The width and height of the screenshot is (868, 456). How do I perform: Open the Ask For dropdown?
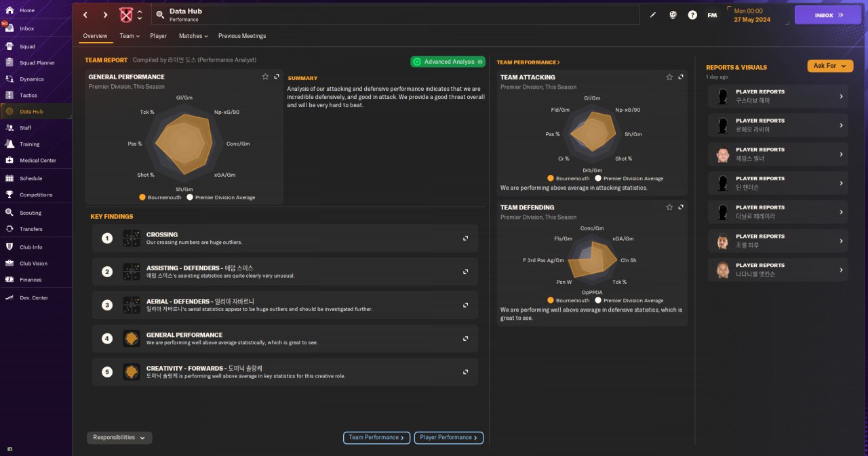830,66
